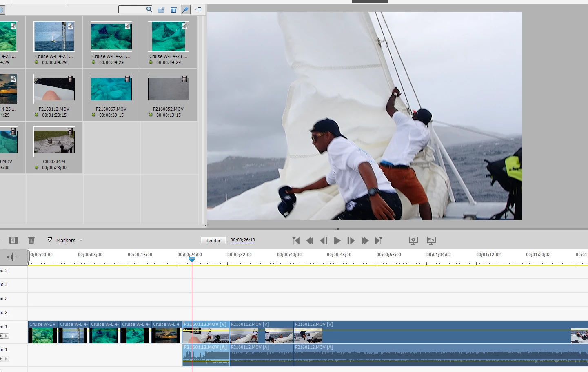This screenshot has height=372, width=588.
Task: Go to next edit point
Action: pyautogui.click(x=379, y=241)
